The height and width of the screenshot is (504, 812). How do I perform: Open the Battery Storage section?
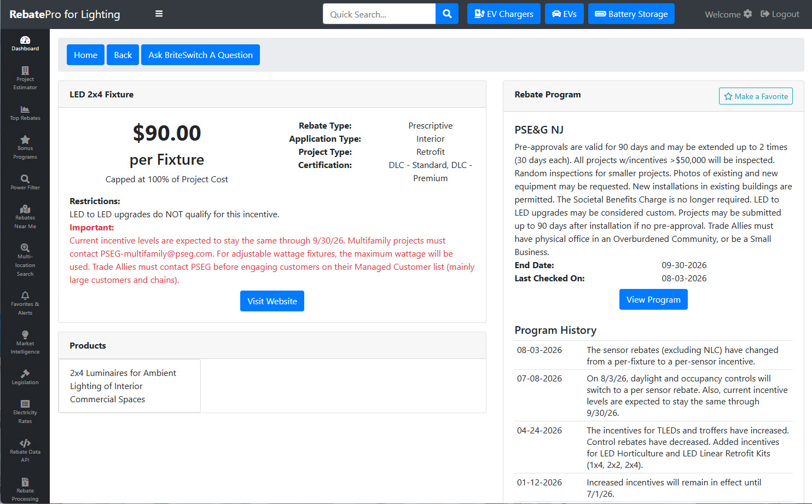(631, 14)
